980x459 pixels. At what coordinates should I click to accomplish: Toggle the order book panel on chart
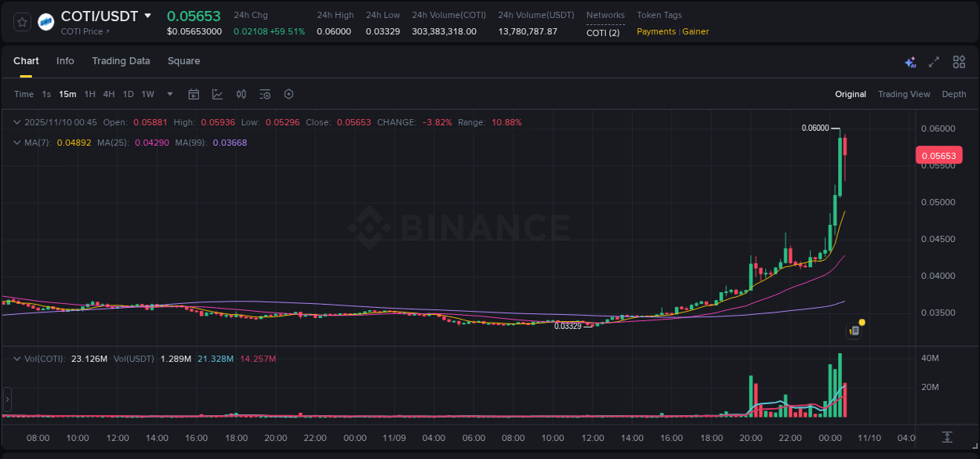click(x=854, y=329)
